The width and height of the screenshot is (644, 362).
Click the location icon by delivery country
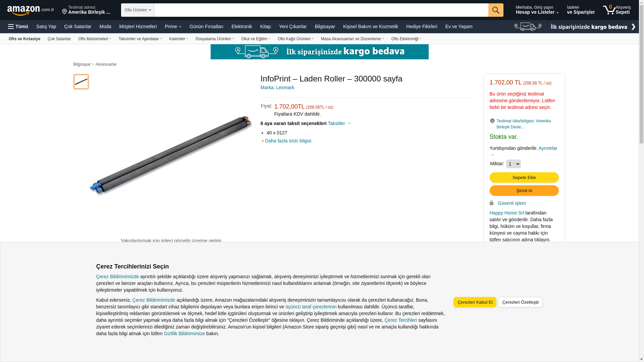[x=492, y=121]
